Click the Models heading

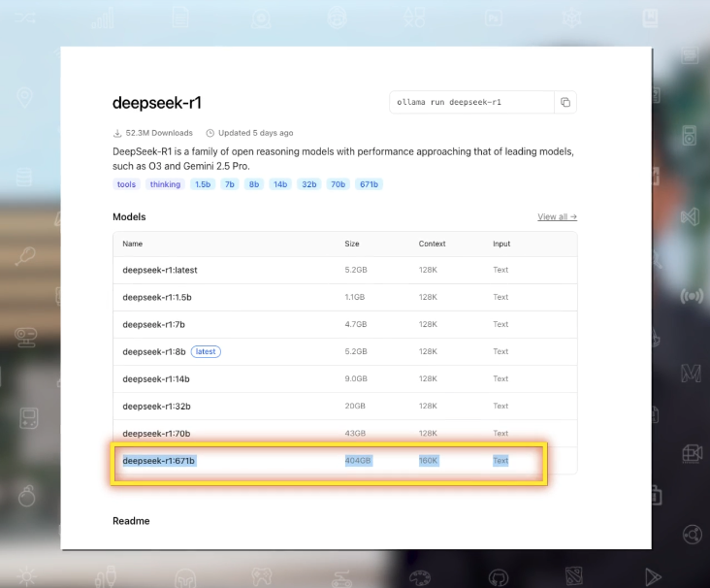pos(129,217)
